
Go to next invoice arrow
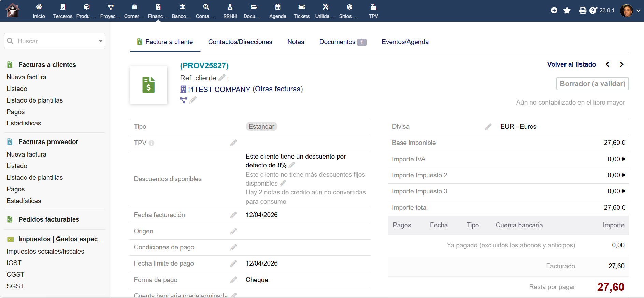(x=621, y=64)
